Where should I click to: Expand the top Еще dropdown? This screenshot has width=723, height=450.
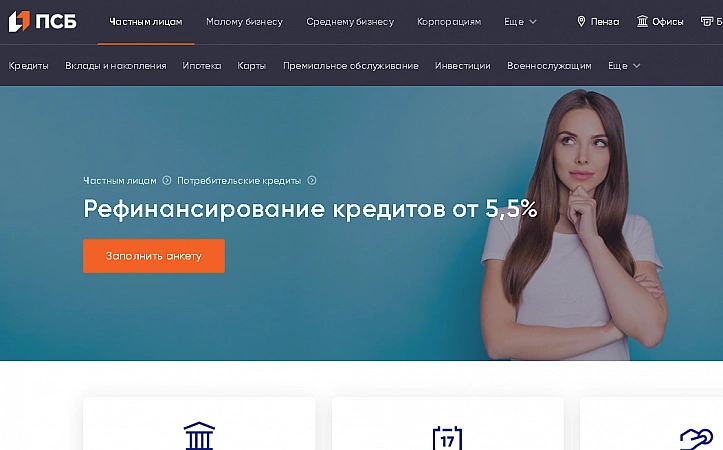(520, 22)
